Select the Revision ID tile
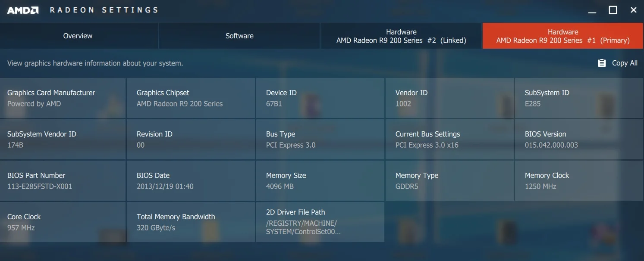Screen dimensions: 644x261 (x=191, y=139)
